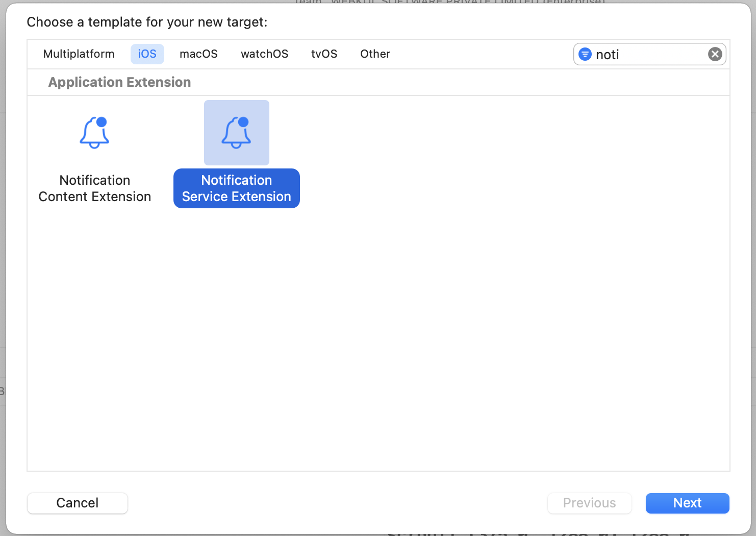756x536 pixels.
Task: Click inside the template search field
Action: pos(648,54)
